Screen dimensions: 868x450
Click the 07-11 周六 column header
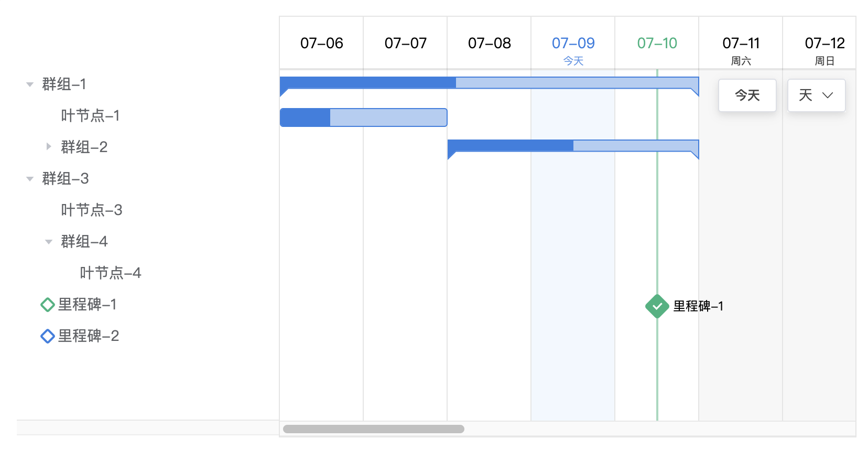pos(741,48)
